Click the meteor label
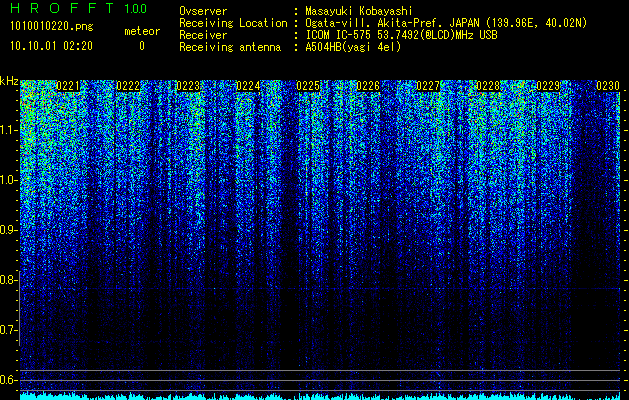Image resolution: width=629 pixels, height=400 pixels. coord(142,31)
